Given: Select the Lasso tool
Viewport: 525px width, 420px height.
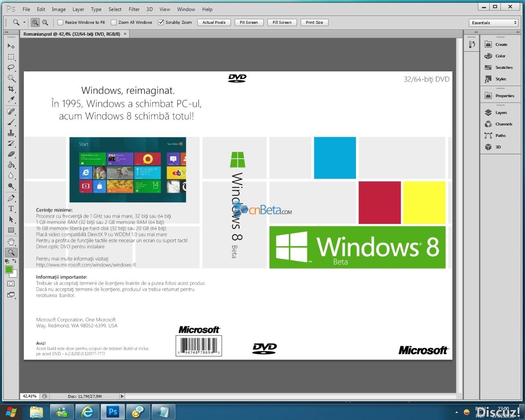Looking at the screenshot, I should coord(11,68).
